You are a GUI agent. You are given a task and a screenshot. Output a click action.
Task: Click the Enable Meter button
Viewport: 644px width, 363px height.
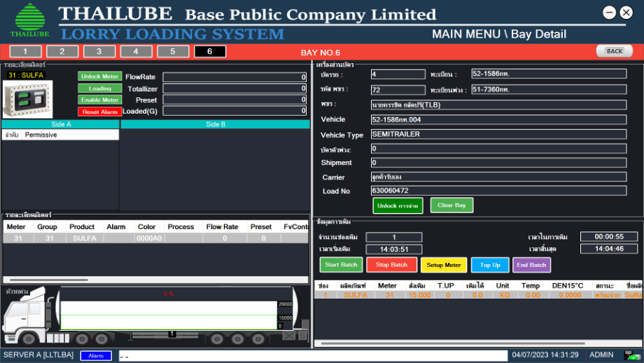coord(100,100)
